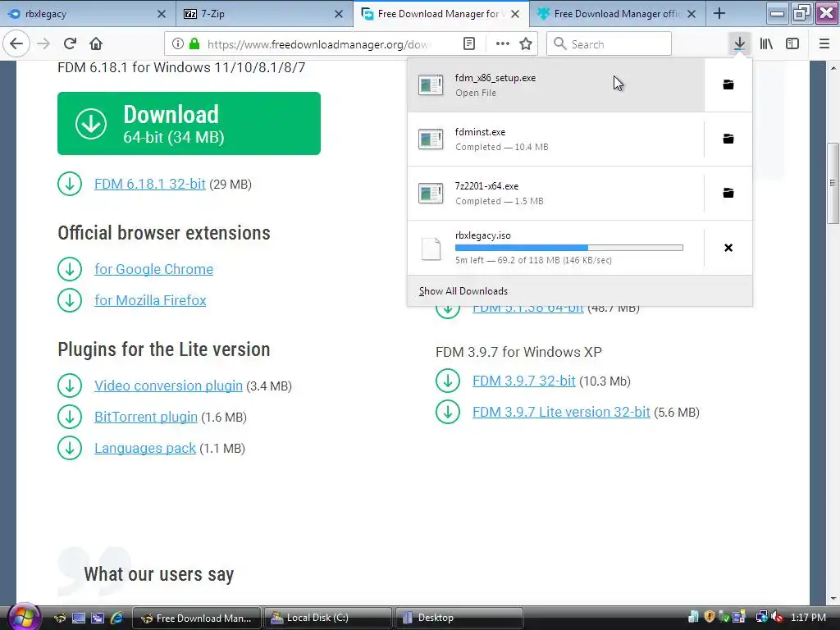Show All Downloads
840x630 pixels.
pyautogui.click(x=580, y=291)
